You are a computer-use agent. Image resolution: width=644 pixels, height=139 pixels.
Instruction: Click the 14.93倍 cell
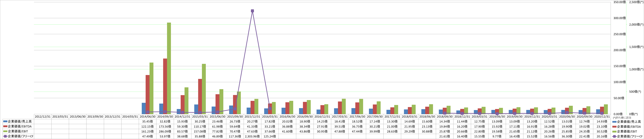click(601, 121)
